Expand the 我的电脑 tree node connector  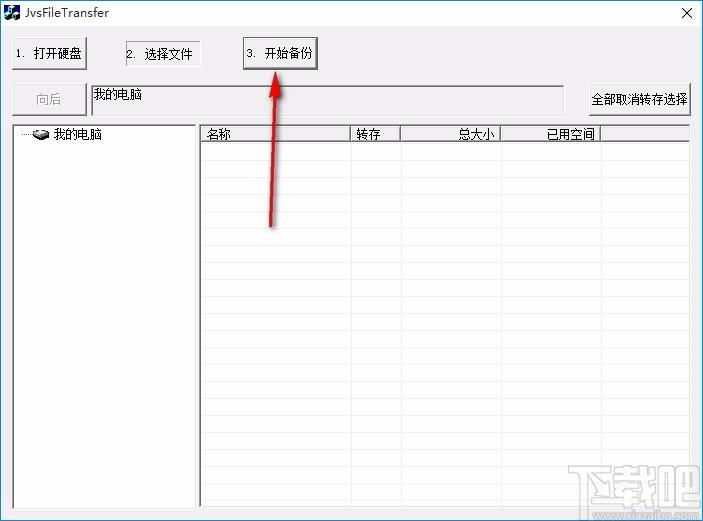(x=25, y=135)
